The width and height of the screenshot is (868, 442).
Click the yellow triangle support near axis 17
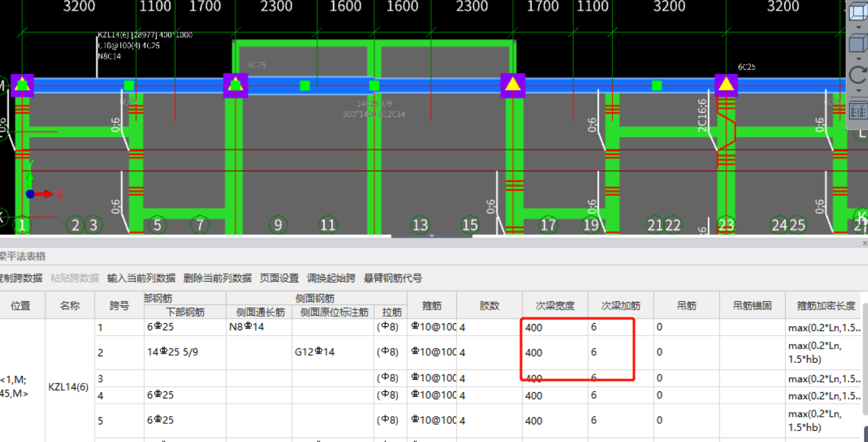tap(513, 85)
